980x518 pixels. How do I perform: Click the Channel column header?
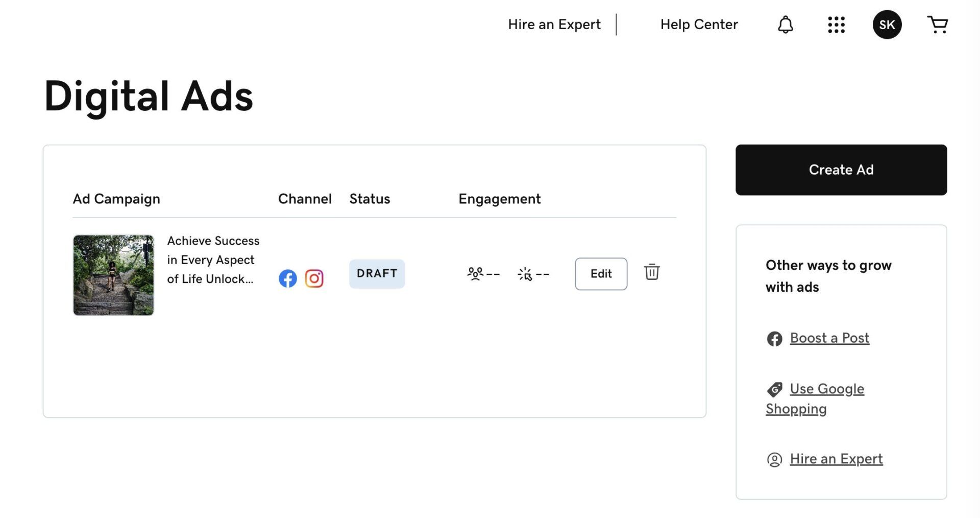pyautogui.click(x=305, y=199)
